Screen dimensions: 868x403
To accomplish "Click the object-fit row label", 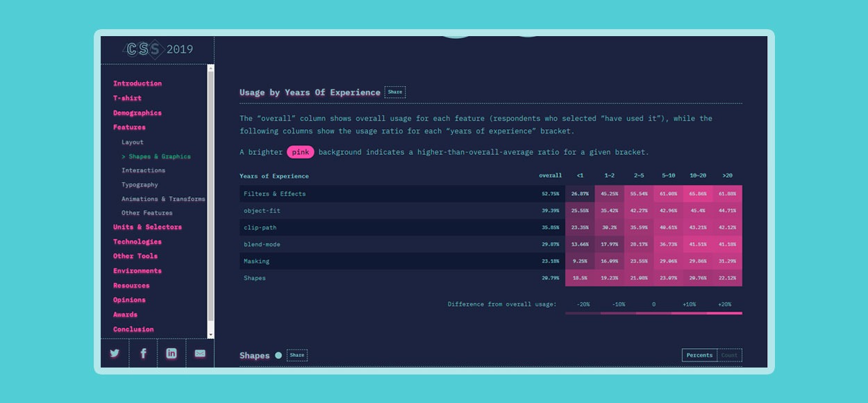I will 262,211.
